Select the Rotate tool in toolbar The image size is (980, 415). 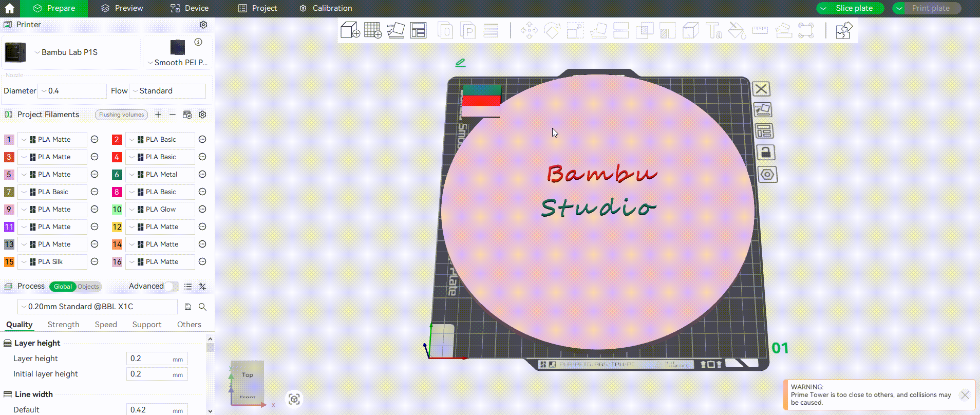pos(552,30)
